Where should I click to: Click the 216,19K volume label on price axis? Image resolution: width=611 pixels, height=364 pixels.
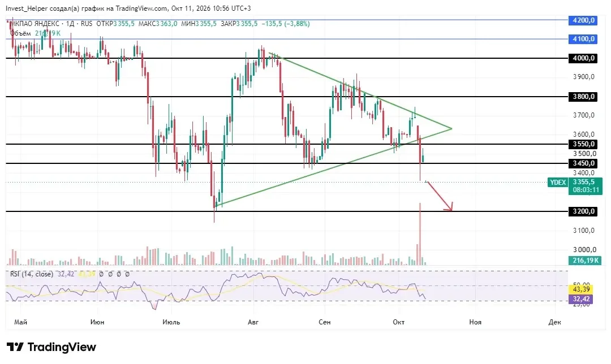[585, 261]
